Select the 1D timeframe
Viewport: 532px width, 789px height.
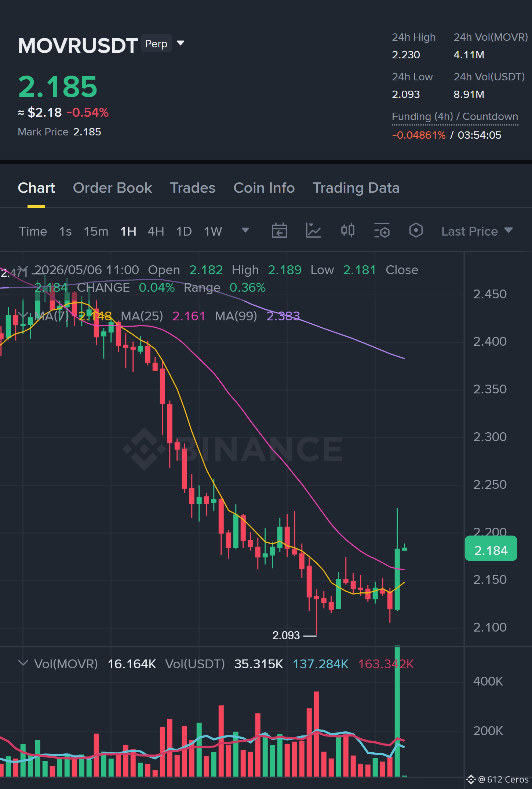(184, 231)
